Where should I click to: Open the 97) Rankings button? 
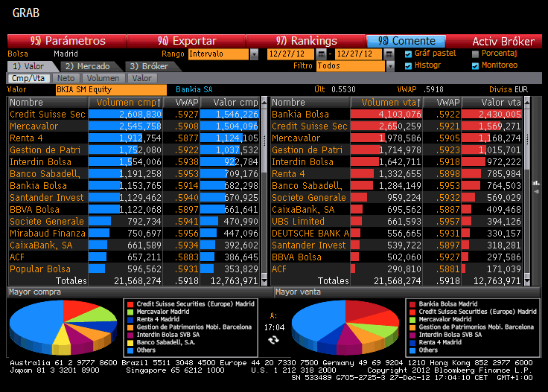[x=306, y=41]
